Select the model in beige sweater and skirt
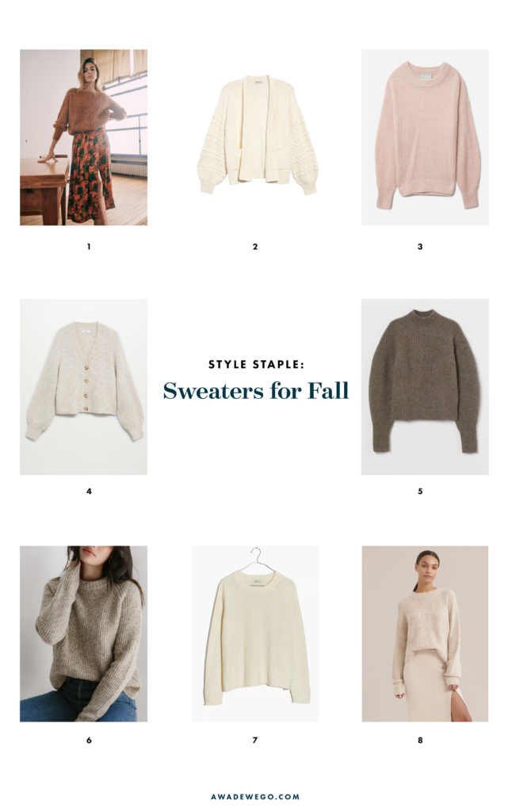Image resolution: width=512 pixels, height=812 pixels. 425,634
